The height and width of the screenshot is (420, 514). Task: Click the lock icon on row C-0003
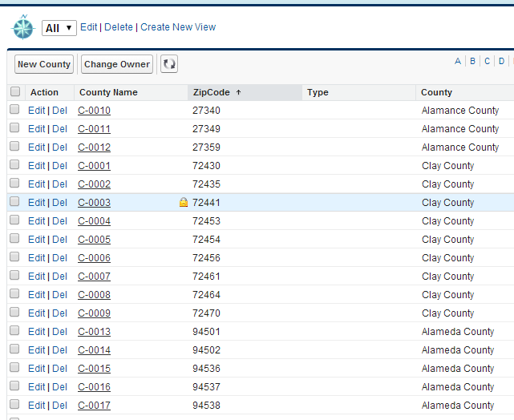click(184, 203)
